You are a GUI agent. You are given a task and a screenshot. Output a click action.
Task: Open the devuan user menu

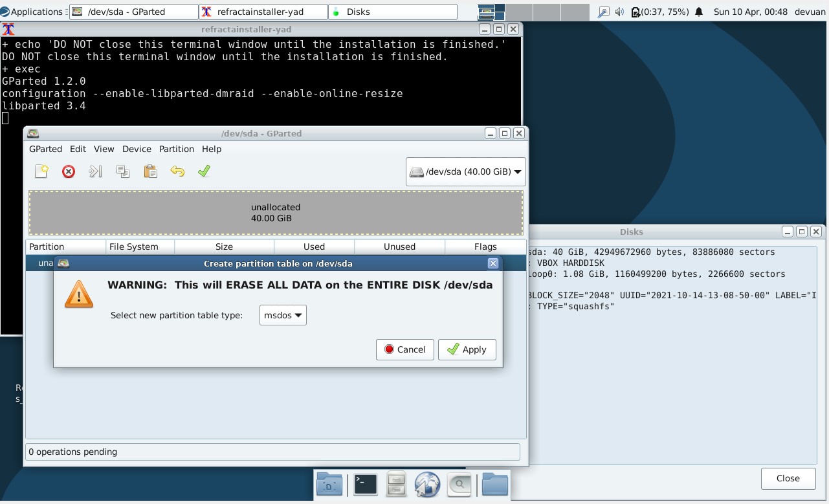[x=809, y=12]
